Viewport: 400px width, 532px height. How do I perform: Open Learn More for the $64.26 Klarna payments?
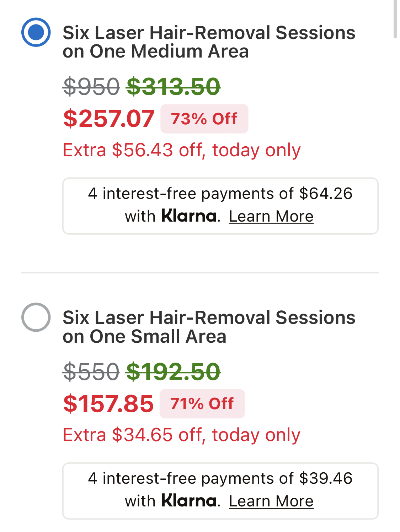click(271, 216)
